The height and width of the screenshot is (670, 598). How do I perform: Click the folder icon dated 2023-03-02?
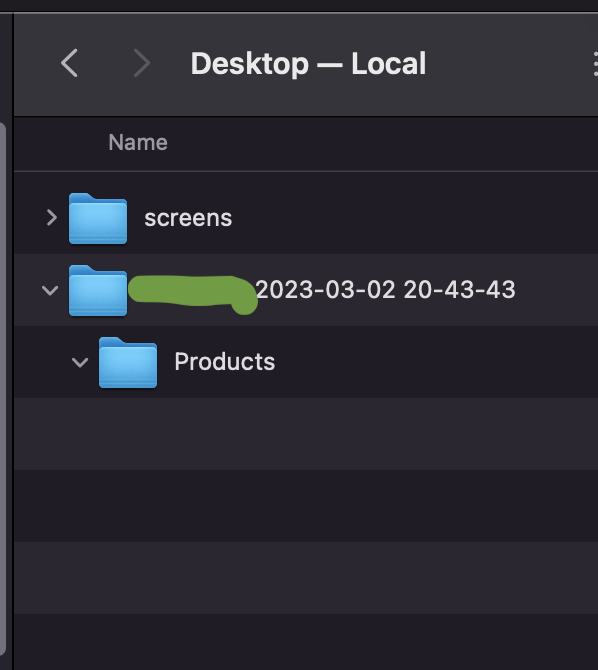pos(98,291)
